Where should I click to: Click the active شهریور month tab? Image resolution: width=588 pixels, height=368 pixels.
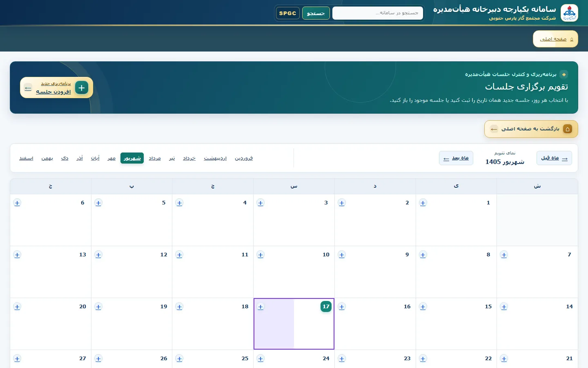pyautogui.click(x=132, y=158)
